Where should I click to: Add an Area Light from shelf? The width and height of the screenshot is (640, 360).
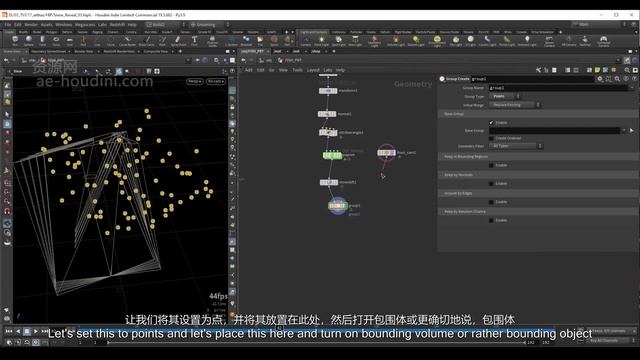coord(355,40)
